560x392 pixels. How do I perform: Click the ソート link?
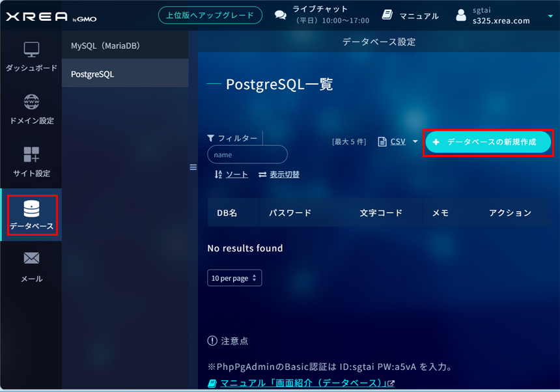point(237,175)
